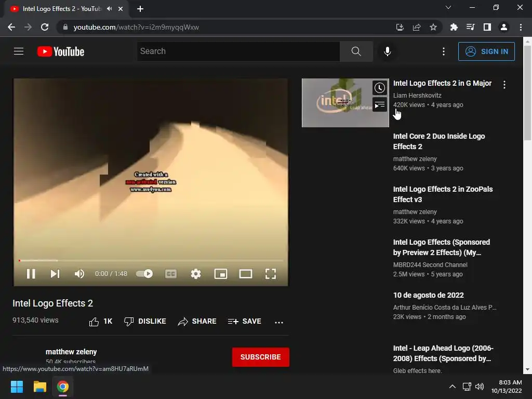This screenshot has width=532, height=399.
Task: Open clock and date 8:03 AM
Action: click(507, 387)
